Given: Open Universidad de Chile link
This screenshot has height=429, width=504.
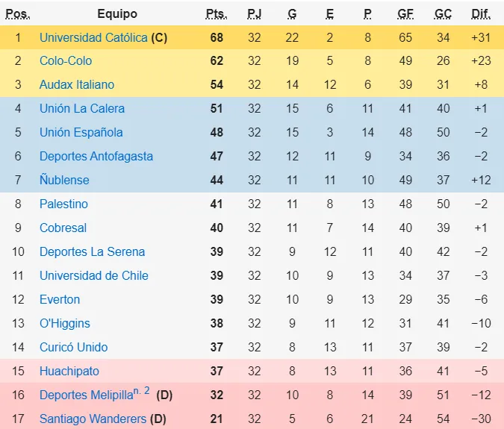Looking at the screenshot, I should (93, 276).
